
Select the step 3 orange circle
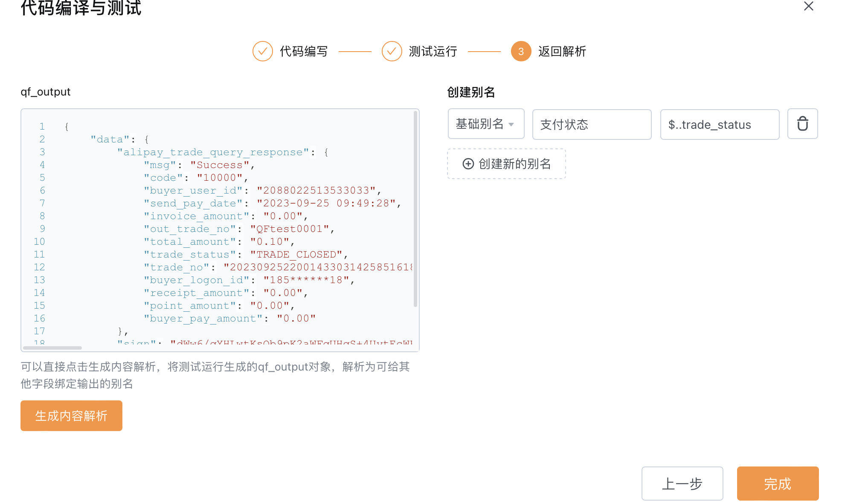click(x=521, y=52)
